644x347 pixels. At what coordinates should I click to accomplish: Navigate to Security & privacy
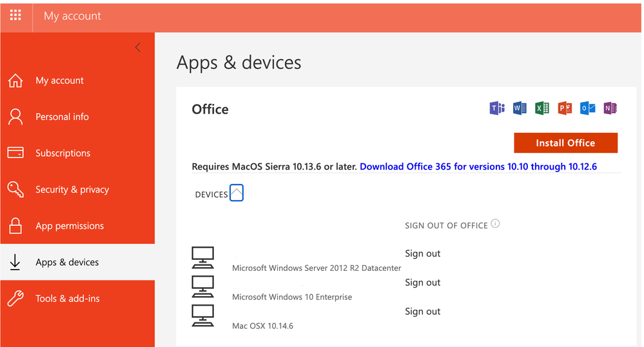click(x=72, y=190)
